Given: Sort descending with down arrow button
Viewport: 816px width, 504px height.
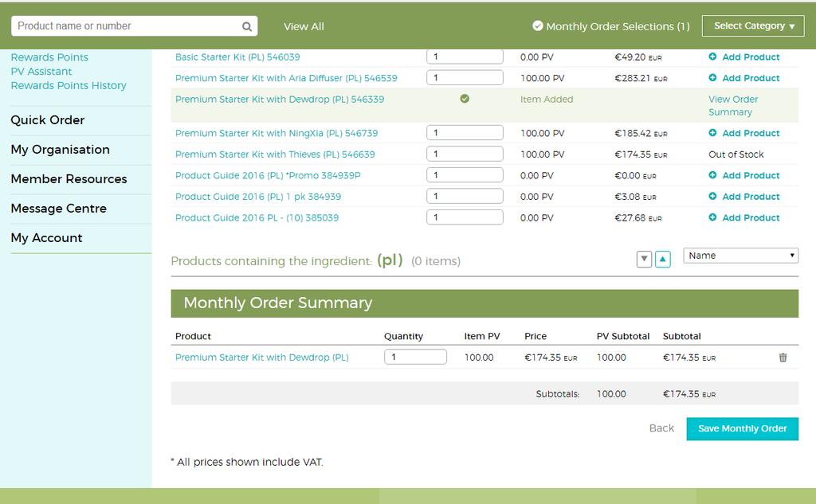Looking at the screenshot, I should [x=644, y=259].
